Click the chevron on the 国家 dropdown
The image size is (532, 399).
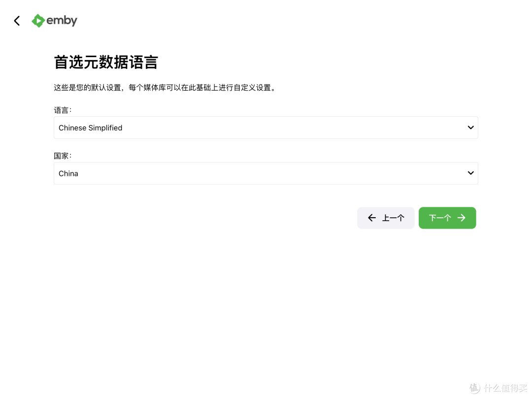[470, 173]
